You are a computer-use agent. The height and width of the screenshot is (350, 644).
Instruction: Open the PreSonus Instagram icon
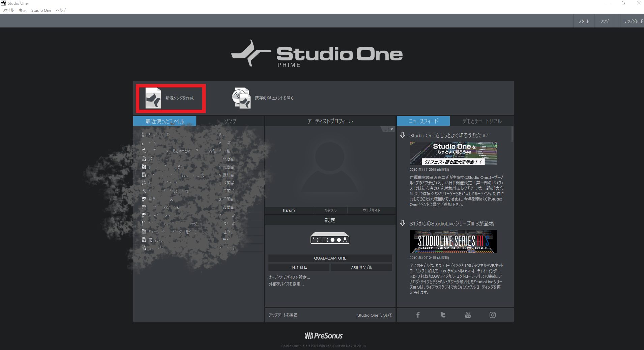[493, 315]
